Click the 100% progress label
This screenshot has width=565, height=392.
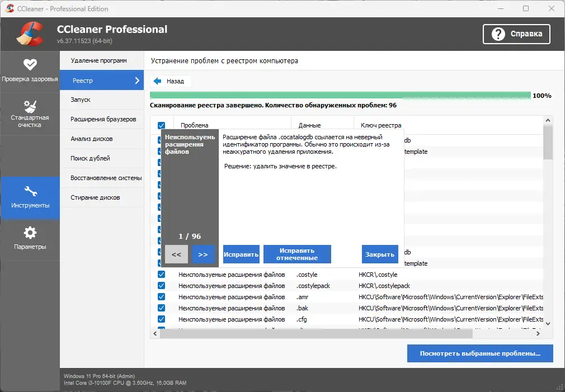[542, 96]
